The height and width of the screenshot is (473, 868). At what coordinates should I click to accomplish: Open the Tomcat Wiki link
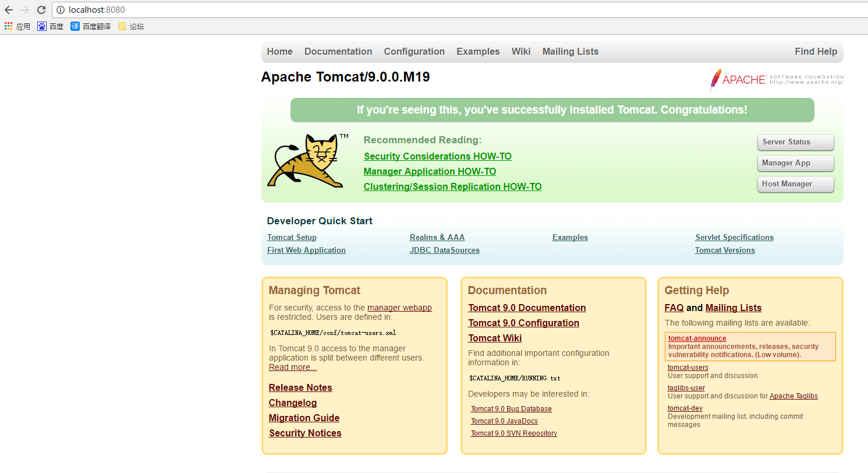[x=495, y=338]
